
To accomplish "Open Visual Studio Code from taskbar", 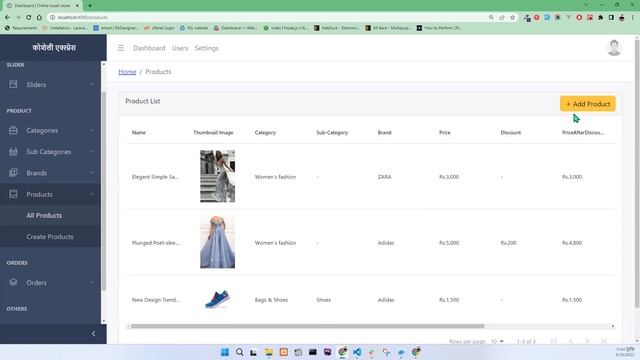I will coord(357,352).
